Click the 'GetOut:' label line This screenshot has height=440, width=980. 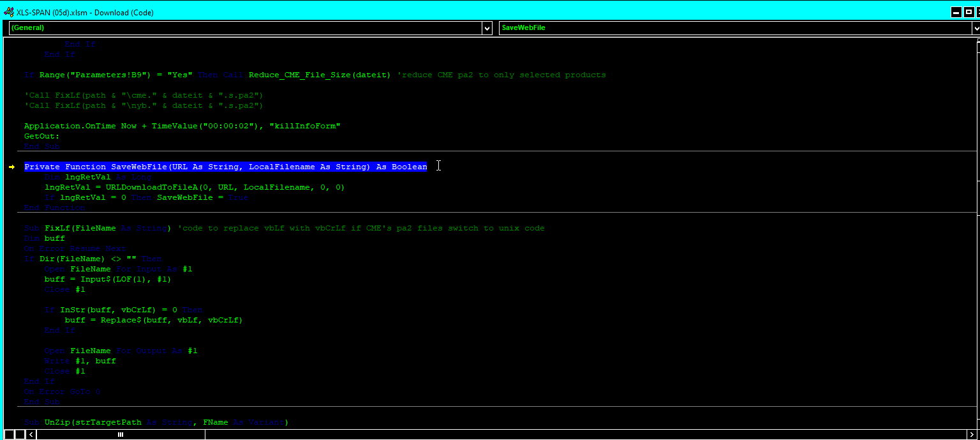[42, 136]
